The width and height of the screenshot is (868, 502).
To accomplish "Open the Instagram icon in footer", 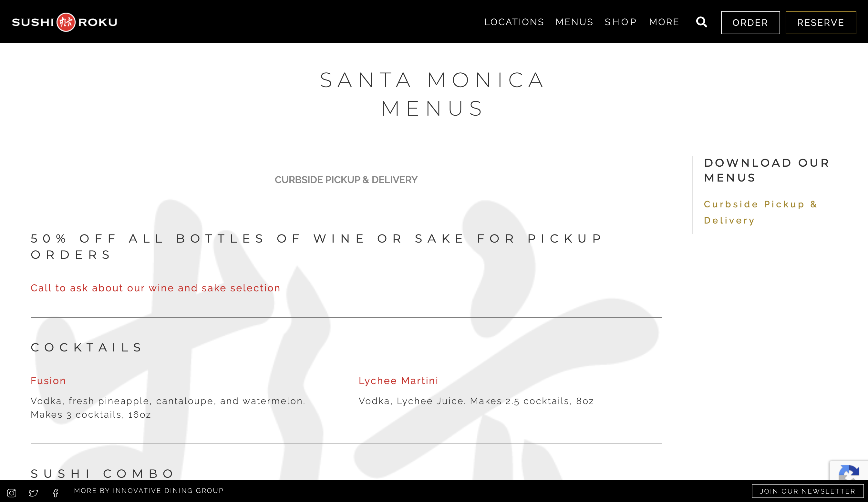I will (12, 493).
